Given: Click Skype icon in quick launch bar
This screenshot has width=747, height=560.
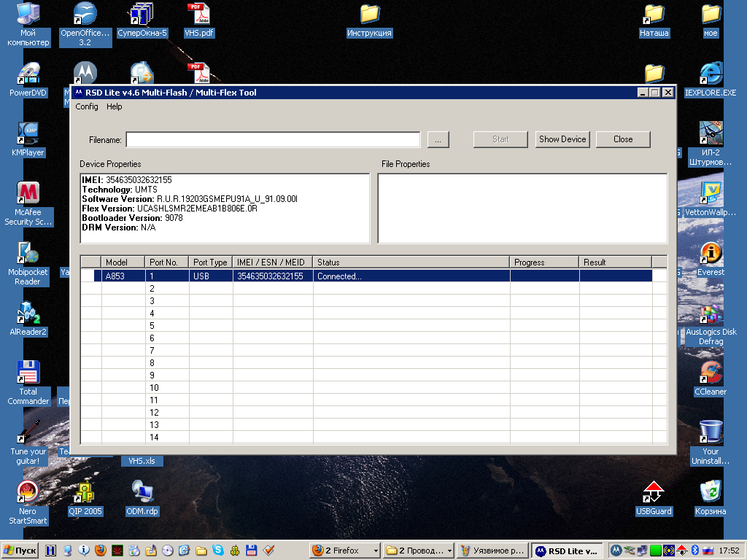Looking at the screenshot, I should point(217,551).
